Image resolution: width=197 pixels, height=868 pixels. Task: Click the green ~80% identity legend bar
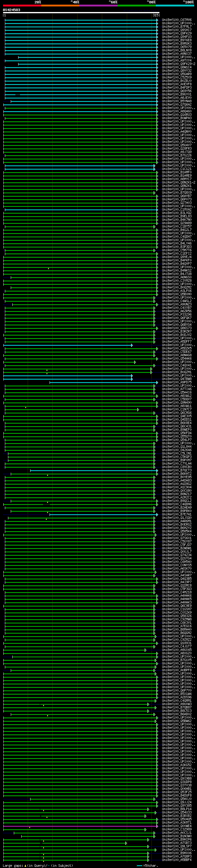pos(137,6)
